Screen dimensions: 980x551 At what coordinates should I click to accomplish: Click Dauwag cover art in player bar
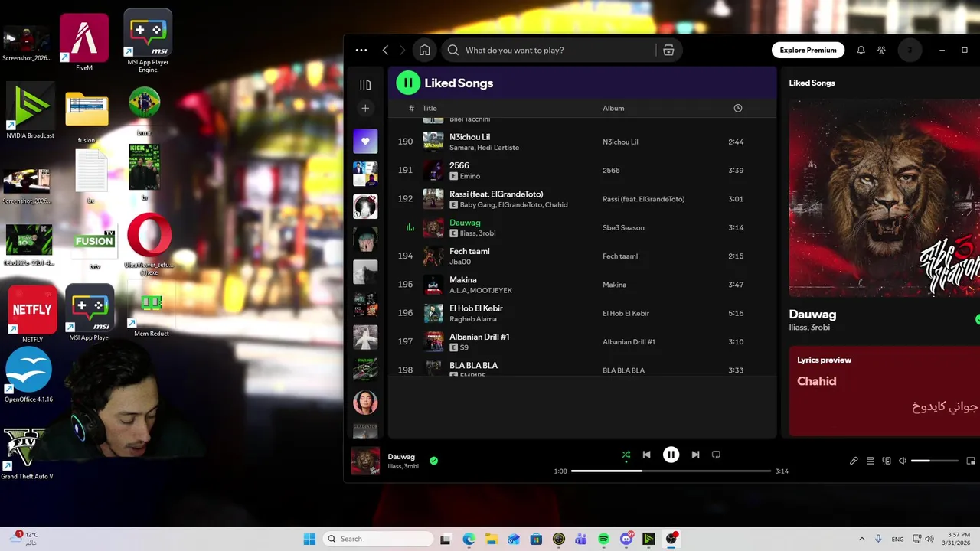[x=365, y=461]
